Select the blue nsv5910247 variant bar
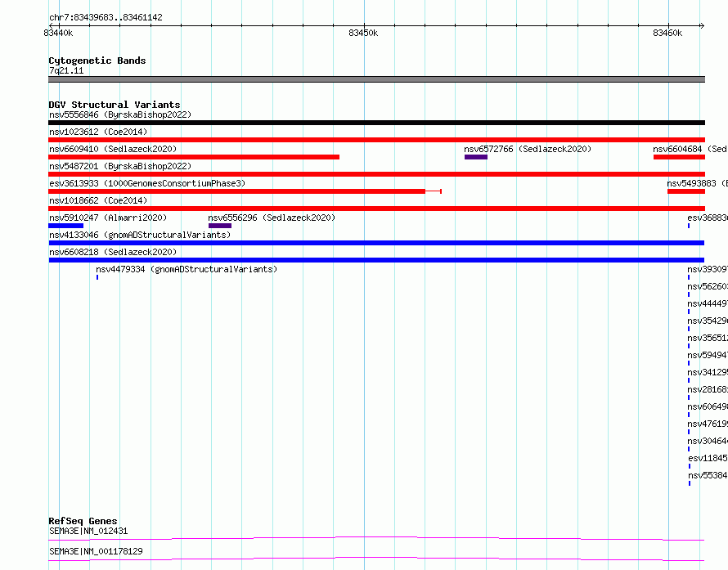This screenshot has height=570, width=728. tap(66, 226)
